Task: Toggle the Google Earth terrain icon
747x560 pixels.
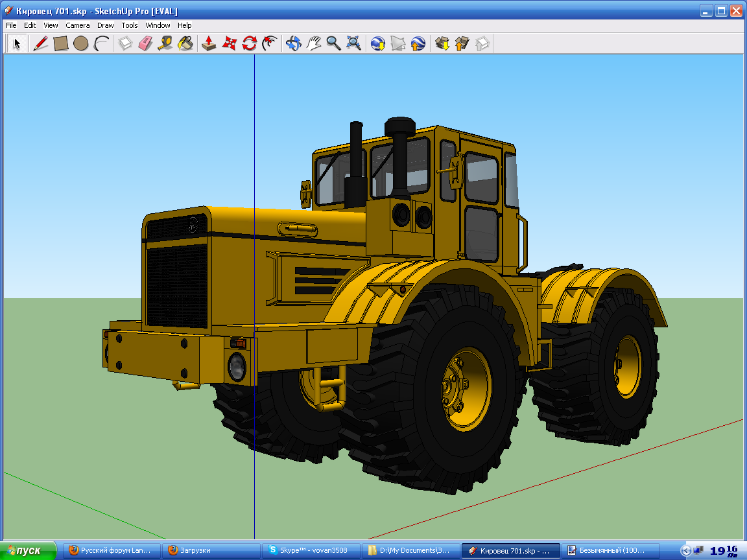Action: [397, 44]
